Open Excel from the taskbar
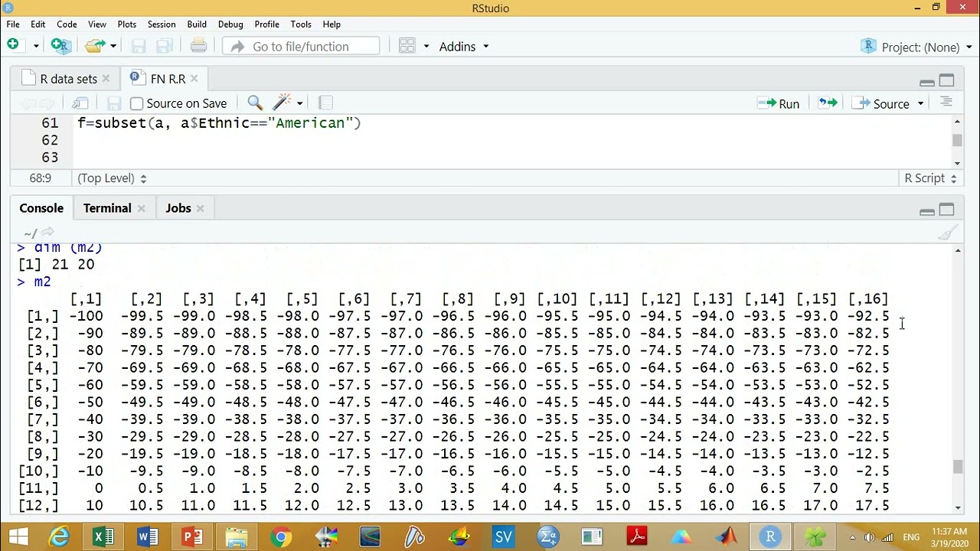Viewport: 980px width, 551px height. click(103, 536)
